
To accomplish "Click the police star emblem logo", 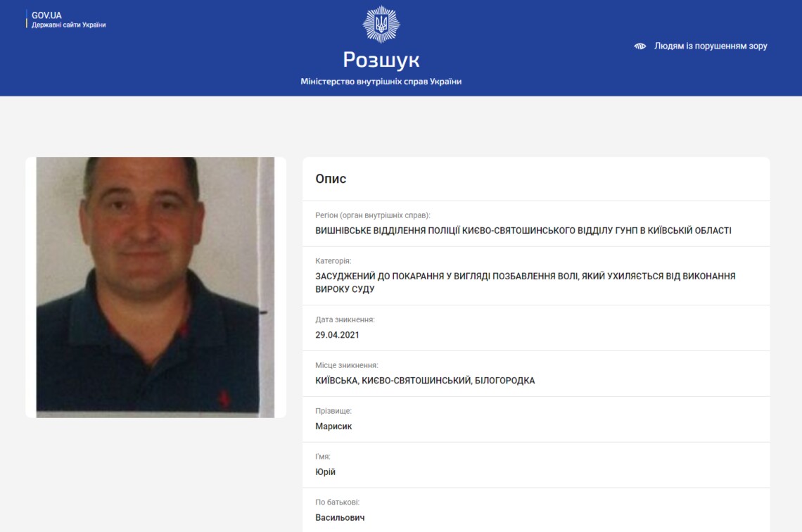I will [x=381, y=24].
